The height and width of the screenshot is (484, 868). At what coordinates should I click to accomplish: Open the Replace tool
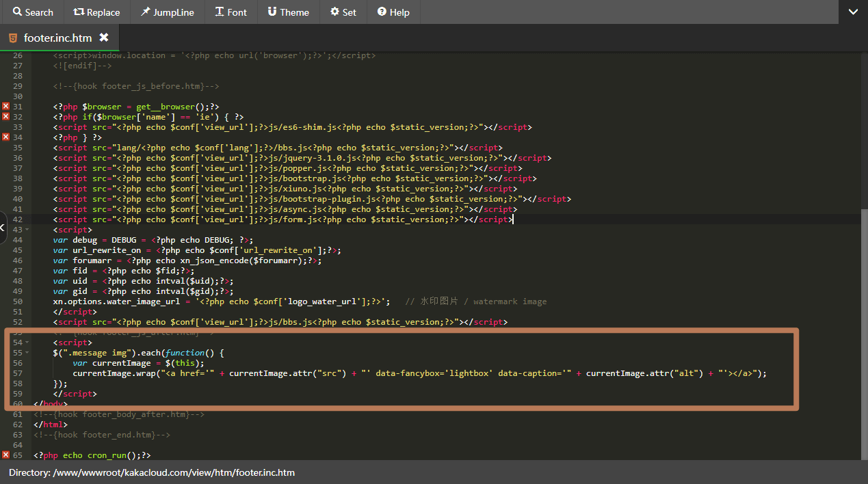coord(96,12)
